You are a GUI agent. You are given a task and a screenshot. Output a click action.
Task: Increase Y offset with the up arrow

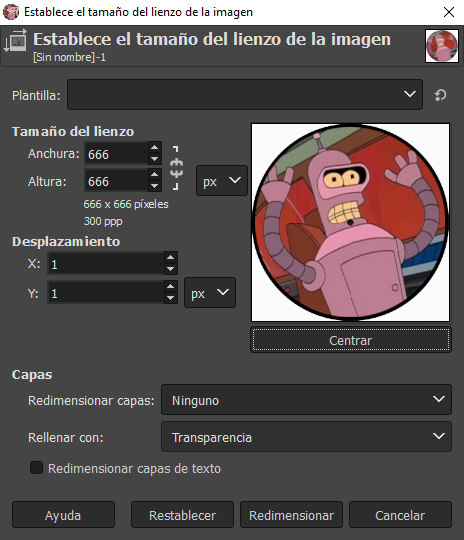point(171,287)
